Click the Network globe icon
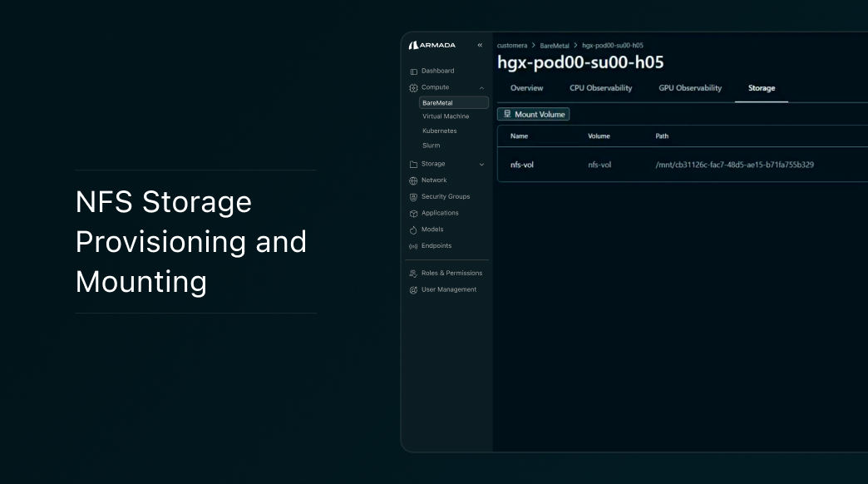 click(x=413, y=180)
